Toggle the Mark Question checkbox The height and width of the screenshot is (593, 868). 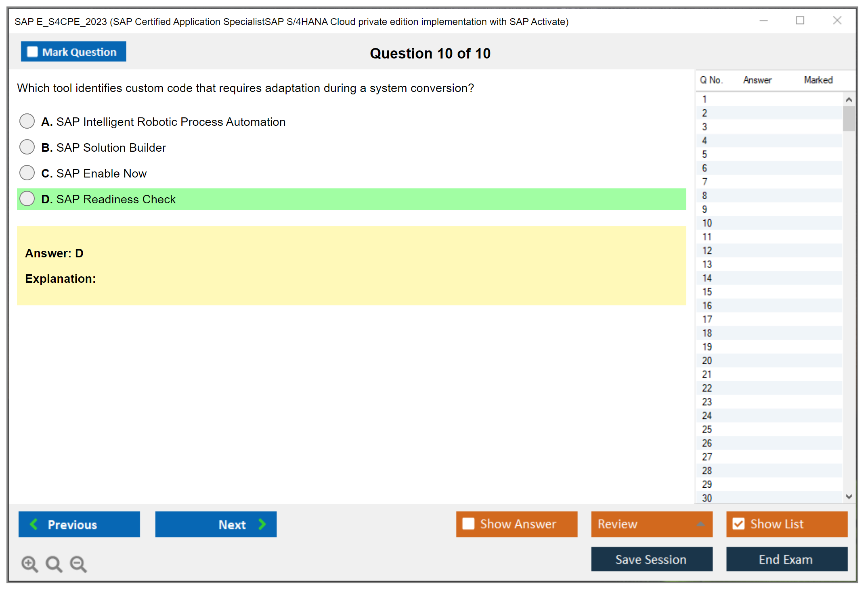click(32, 52)
